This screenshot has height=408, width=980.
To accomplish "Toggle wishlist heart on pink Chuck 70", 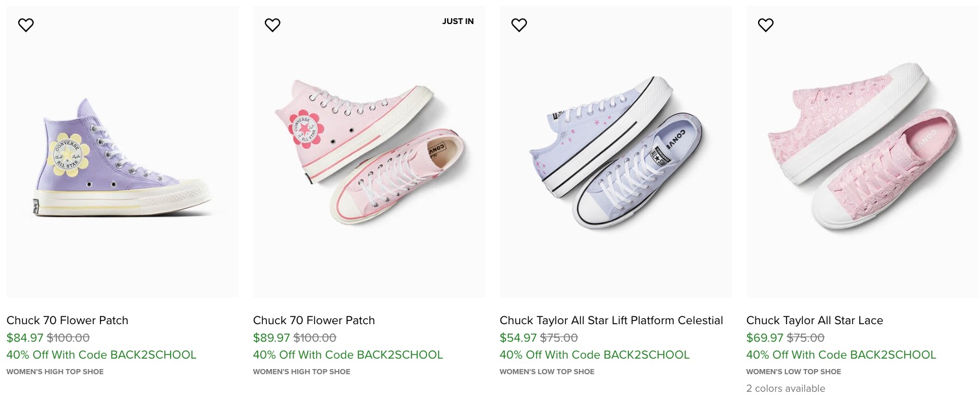I will (x=273, y=25).
